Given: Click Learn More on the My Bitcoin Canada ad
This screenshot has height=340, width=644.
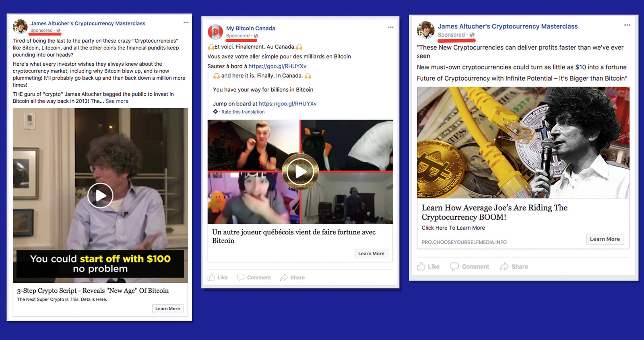Looking at the screenshot, I should click(371, 253).
